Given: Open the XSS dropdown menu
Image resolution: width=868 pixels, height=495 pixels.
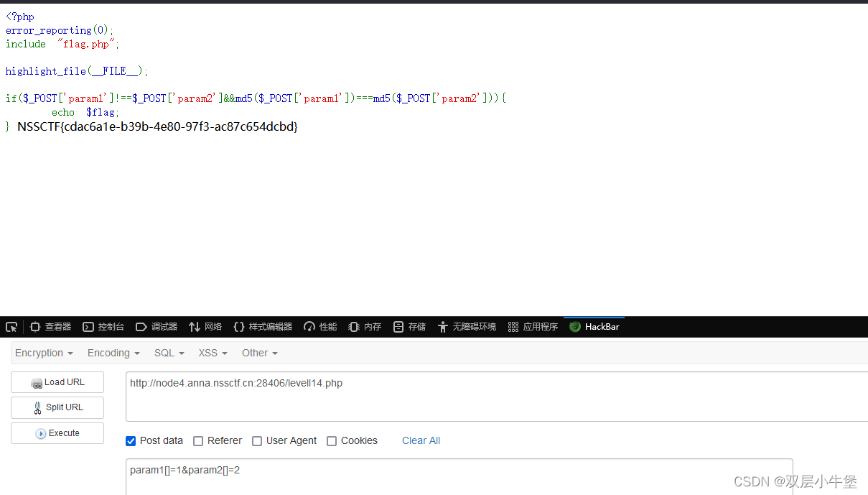Looking at the screenshot, I should (212, 353).
